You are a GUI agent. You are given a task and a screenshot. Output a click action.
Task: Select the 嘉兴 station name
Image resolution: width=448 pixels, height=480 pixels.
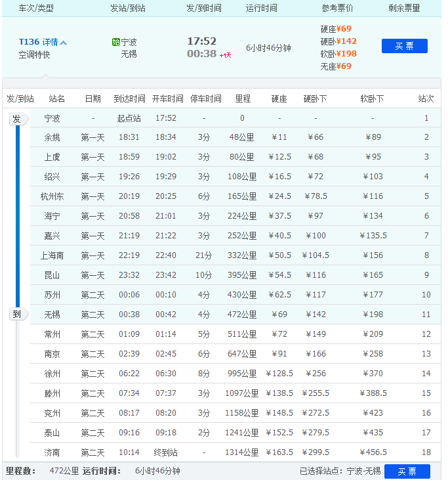[x=52, y=236]
